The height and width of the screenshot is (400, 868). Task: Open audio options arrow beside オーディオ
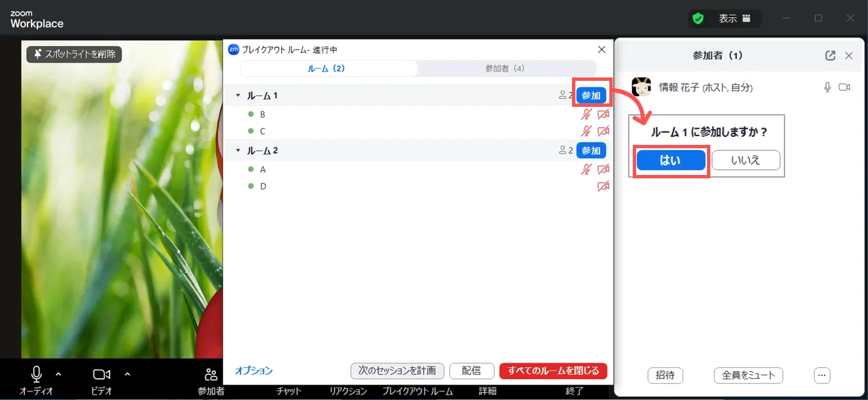click(x=58, y=374)
